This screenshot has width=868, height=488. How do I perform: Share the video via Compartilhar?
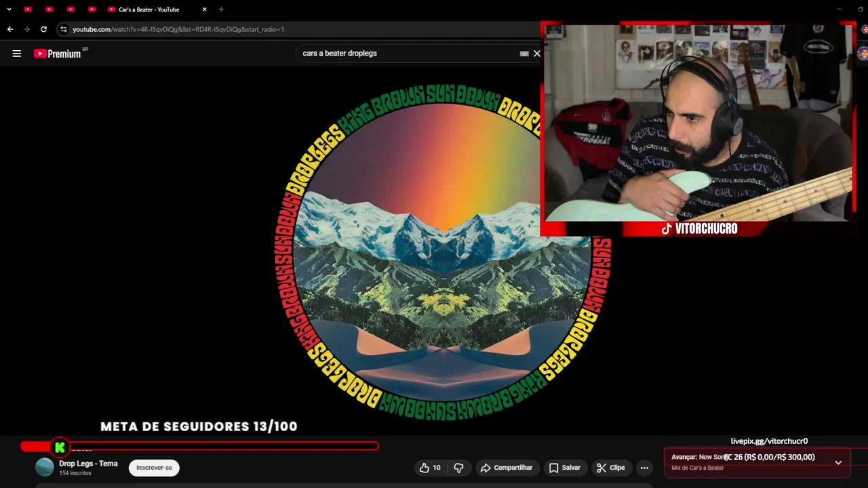(x=507, y=468)
